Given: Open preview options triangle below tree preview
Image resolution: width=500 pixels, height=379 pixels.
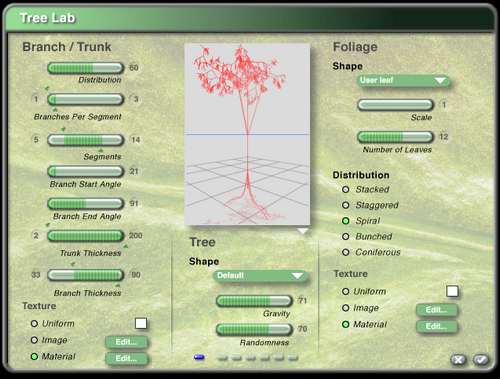Looking at the screenshot, I should [x=302, y=231].
